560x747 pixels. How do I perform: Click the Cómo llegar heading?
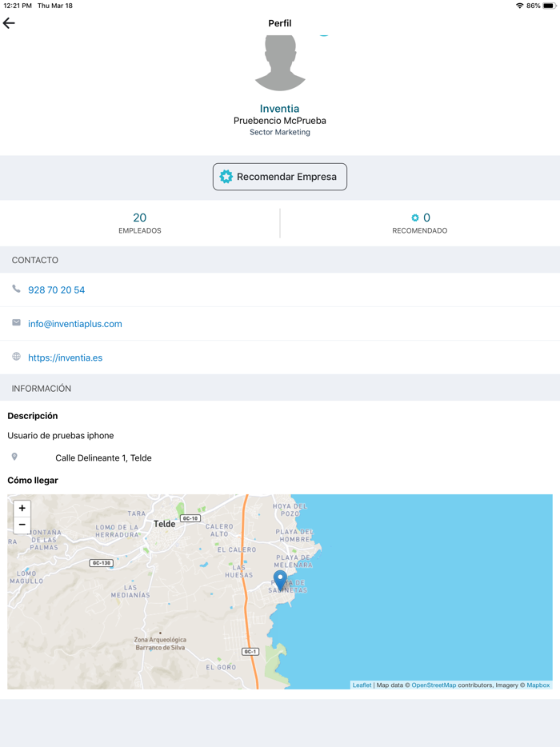[x=33, y=480]
